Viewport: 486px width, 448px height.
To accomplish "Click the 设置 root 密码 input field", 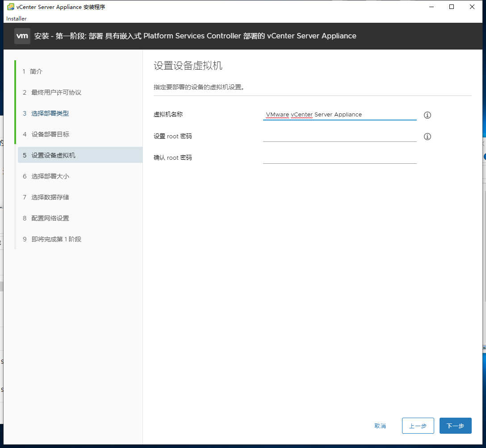I will [x=339, y=136].
